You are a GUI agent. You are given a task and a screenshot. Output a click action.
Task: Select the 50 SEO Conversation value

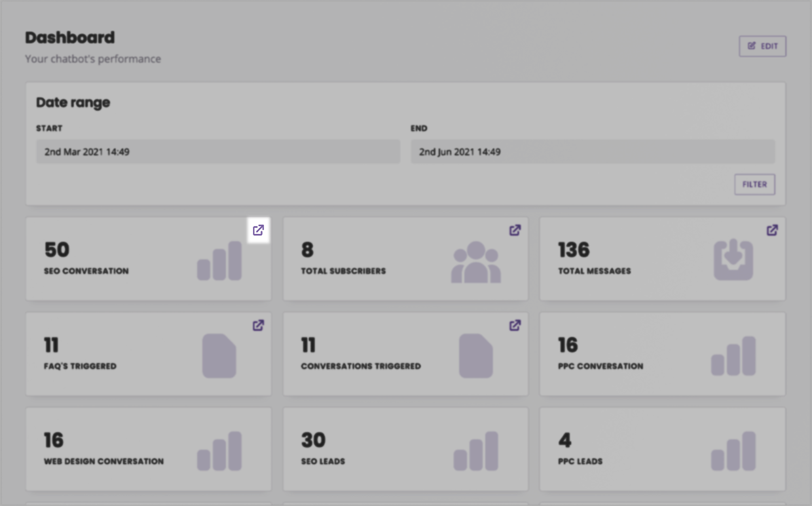[x=57, y=250]
